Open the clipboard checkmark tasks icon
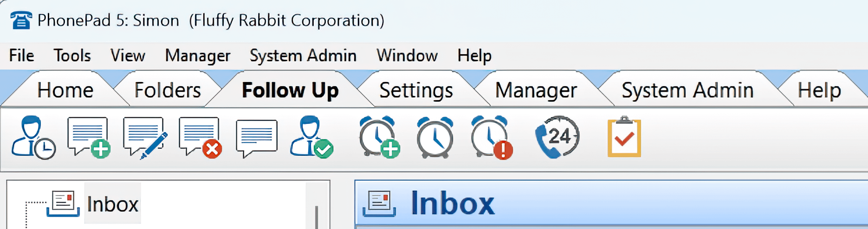Image resolution: width=868 pixels, height=229 pixels. click(x=624, y=137)
